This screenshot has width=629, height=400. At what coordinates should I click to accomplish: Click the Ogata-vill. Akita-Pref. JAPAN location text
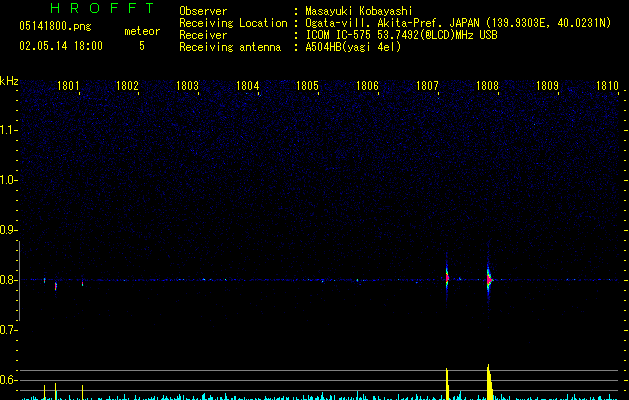[458, 23]
